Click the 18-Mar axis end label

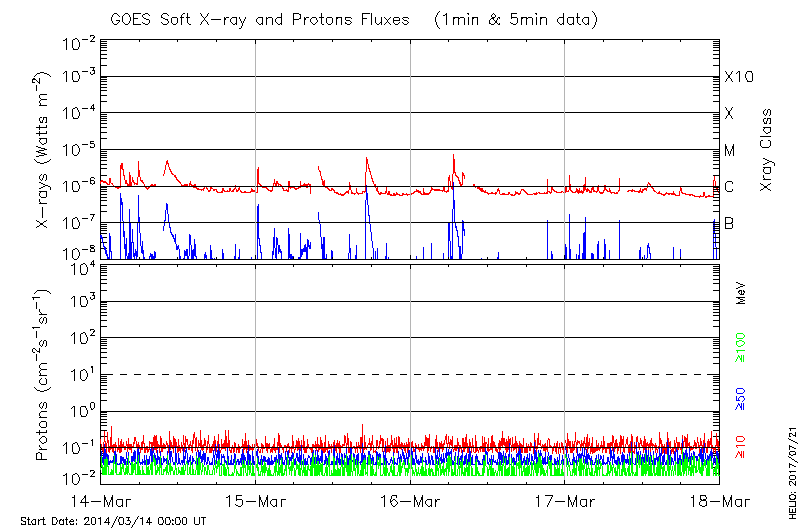tap(719, 500)
